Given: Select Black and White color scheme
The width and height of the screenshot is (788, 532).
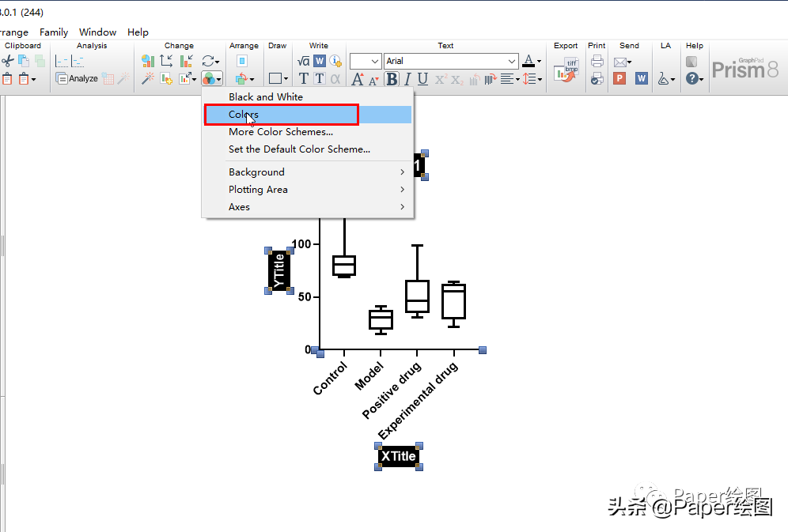Looking at the screenshot, I should [x=308, y=97].
